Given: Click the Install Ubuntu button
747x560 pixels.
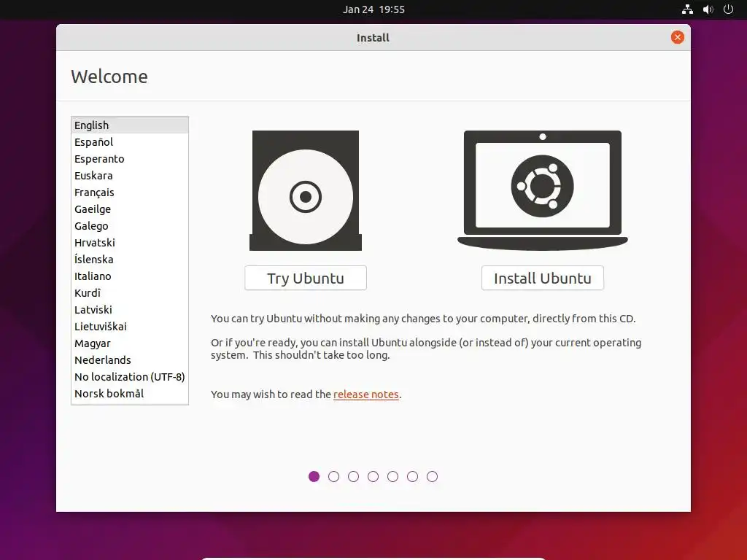Looking at the screenshot, I should 543,278.
